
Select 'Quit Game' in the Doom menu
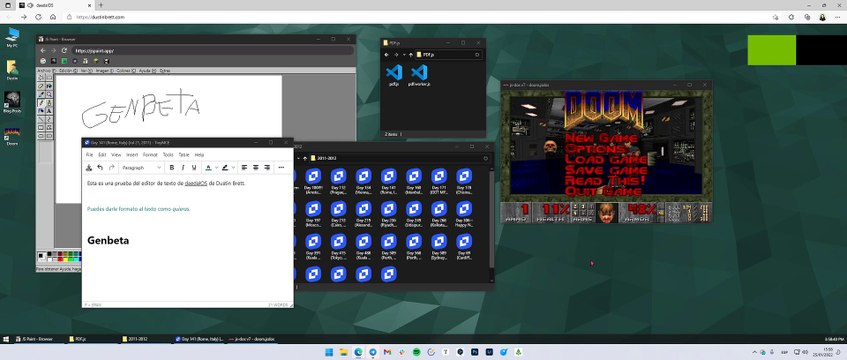[x=603, y=191]
